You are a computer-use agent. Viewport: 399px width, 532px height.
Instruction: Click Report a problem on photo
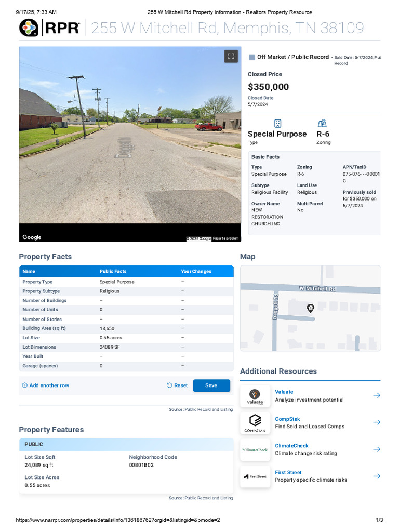pos(225,238)
